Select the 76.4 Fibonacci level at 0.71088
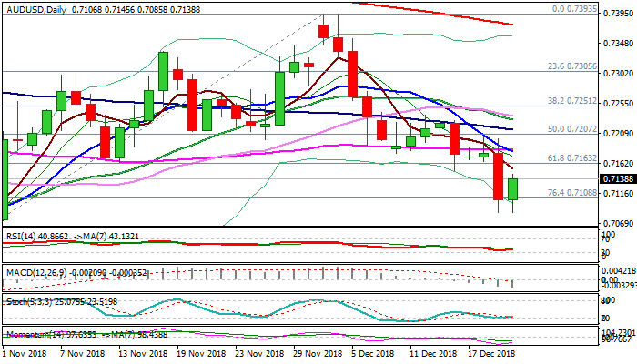 [x=571, y=193]
